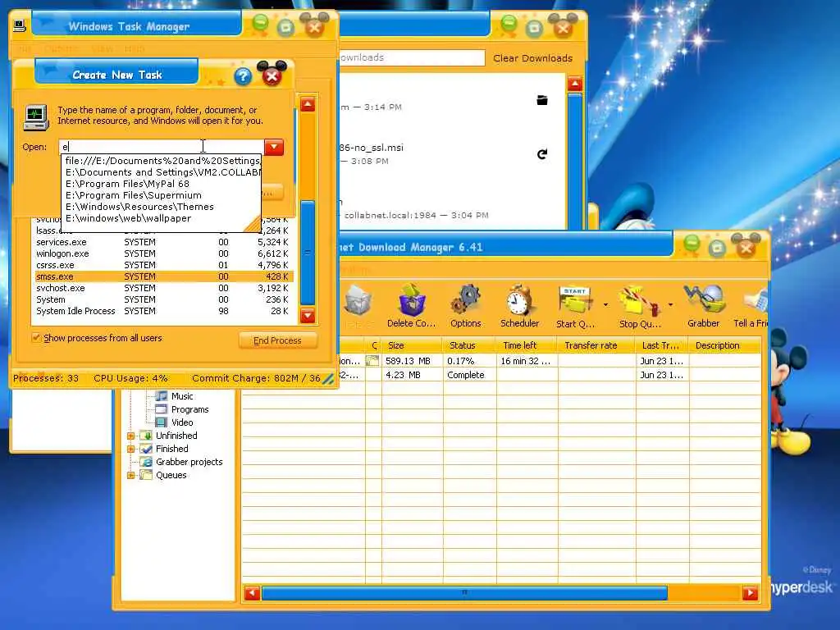The width and height of the screenshot is (840, 630).
Task: Click the Last Try column header
Action: click(662, 345)
